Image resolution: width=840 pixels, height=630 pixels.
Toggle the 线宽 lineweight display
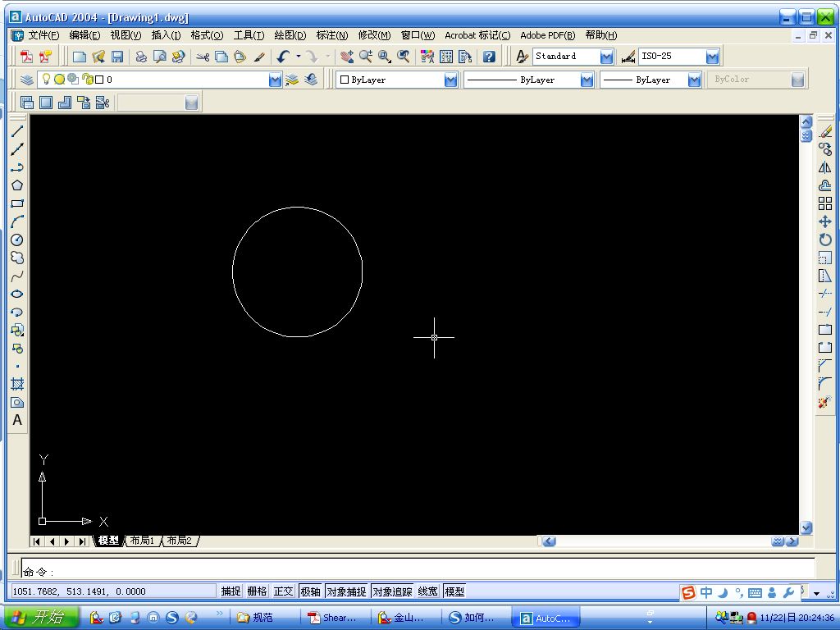[x=427, y=591]
